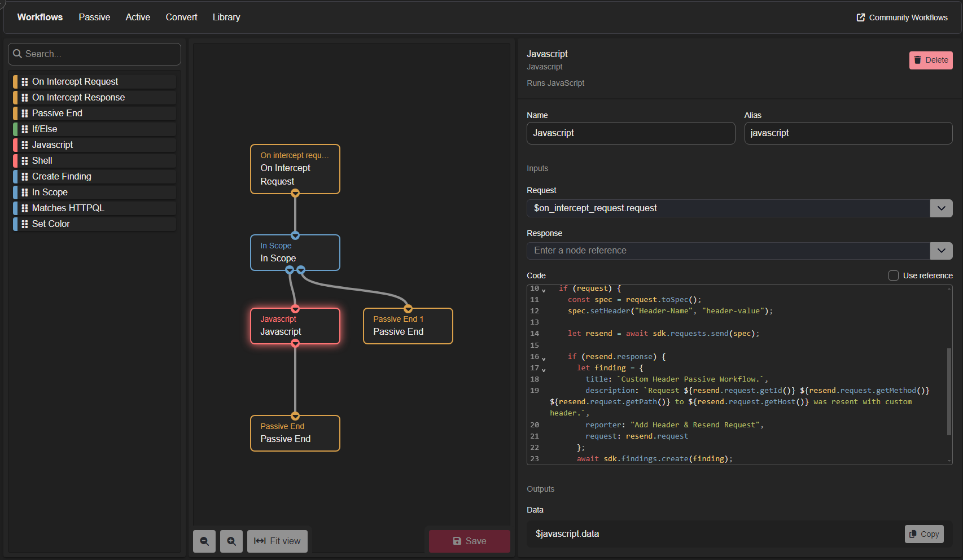Click the grip icon beside In Scope list item
Viewport: 963px width, 560px height.
coord(25,193)
